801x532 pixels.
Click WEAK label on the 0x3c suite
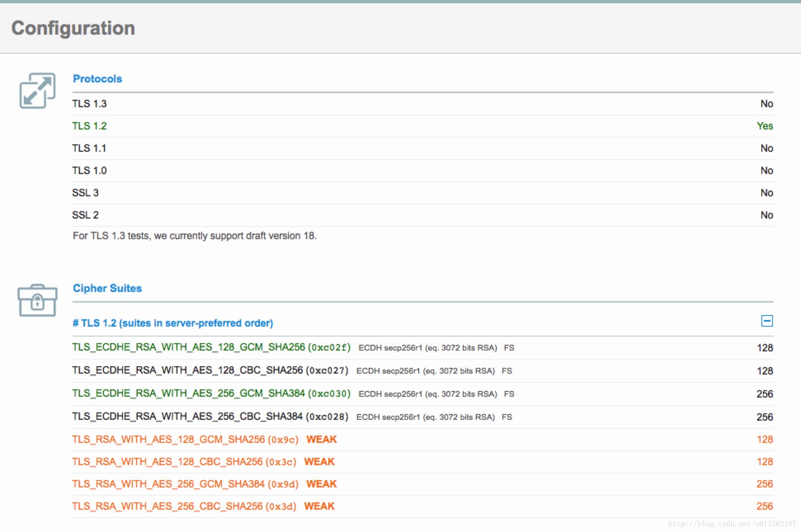319,461
